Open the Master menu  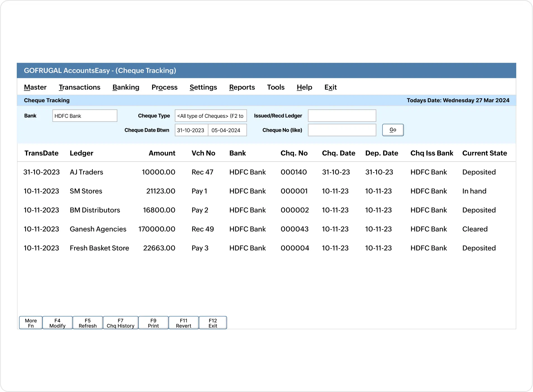tap(35, 87)
